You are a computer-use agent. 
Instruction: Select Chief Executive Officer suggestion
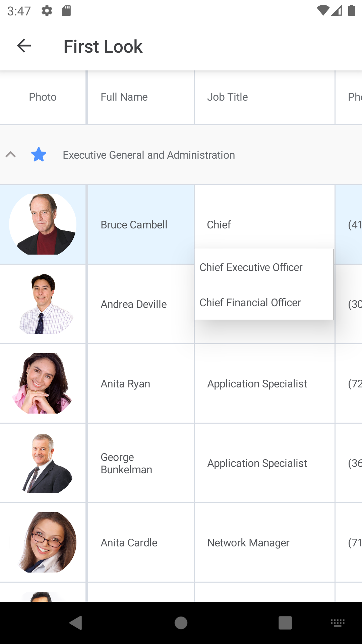coord(251,267)
